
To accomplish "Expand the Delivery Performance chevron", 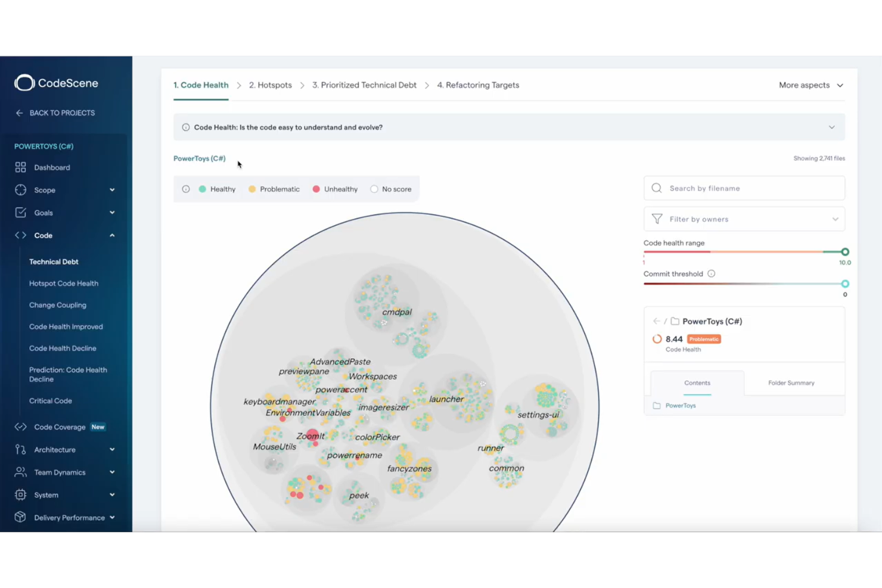I will (112, 518).
